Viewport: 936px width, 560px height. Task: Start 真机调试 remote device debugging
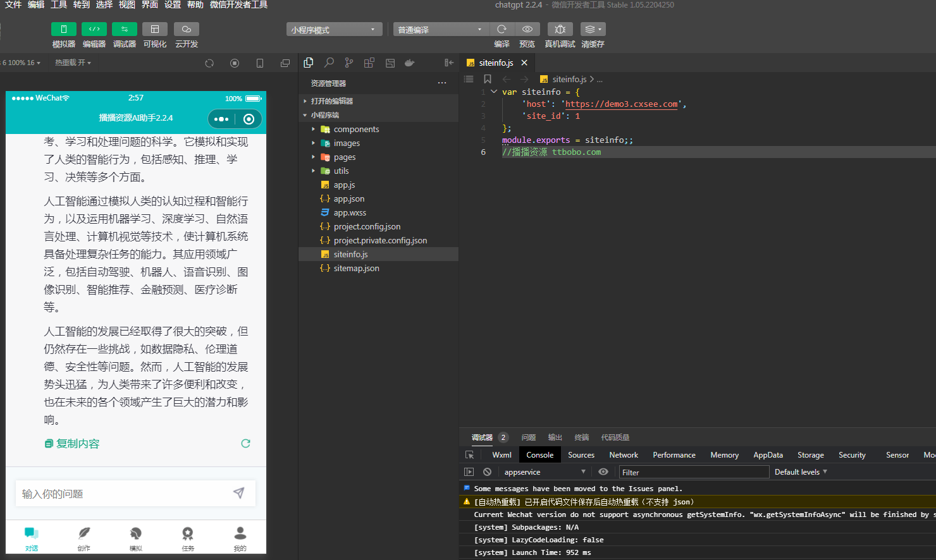(560, 29)
